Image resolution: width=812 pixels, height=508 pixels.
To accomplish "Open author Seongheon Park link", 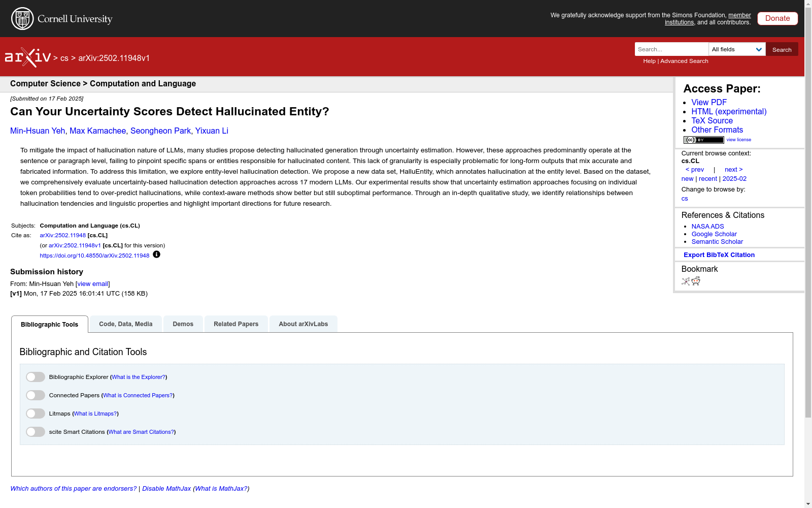I will 160,131.
